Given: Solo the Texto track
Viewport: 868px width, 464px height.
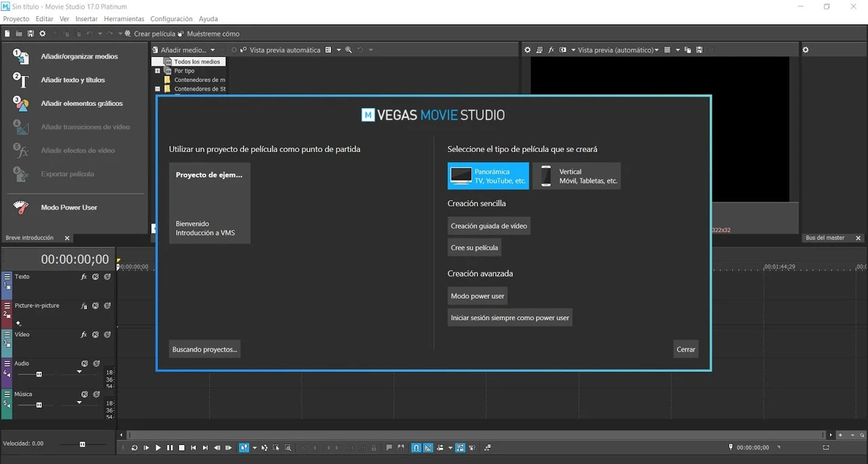Looking at the screenshot, I should (107, 277).
